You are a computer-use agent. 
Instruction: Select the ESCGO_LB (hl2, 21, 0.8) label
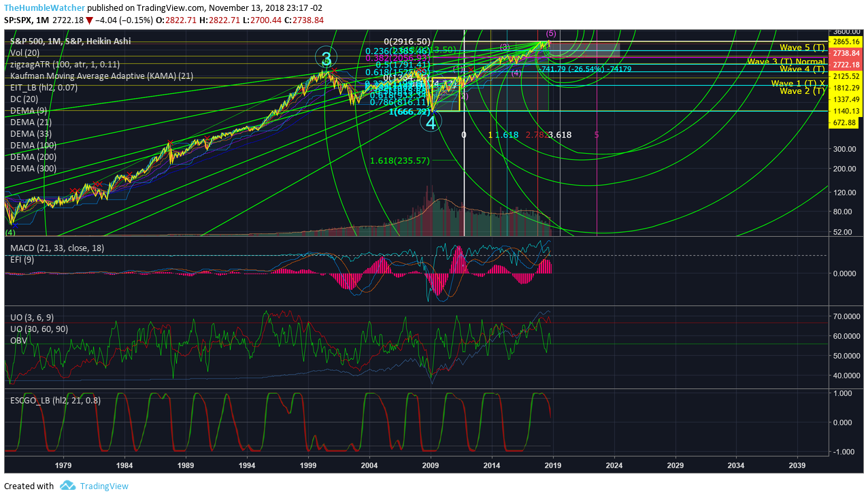point(55,400)
